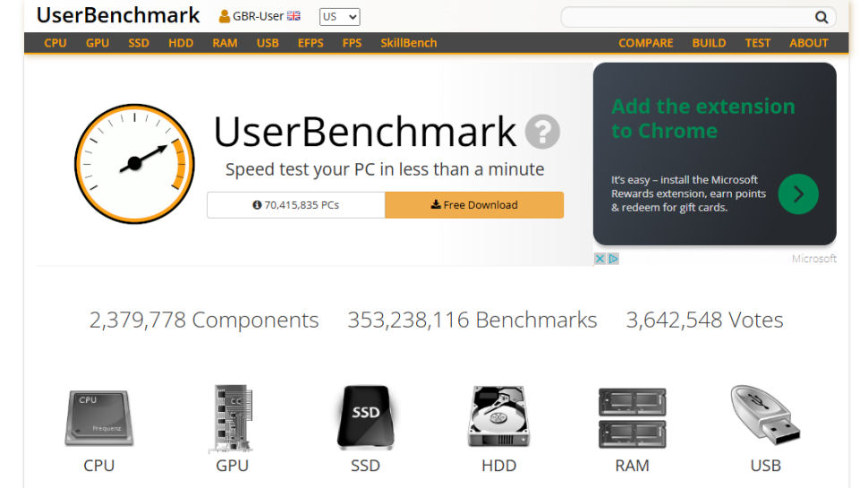Image resolution: width=868 pixels, height=488 pixels.
Task: Click the Free Download button
Action: coord(474,205)
